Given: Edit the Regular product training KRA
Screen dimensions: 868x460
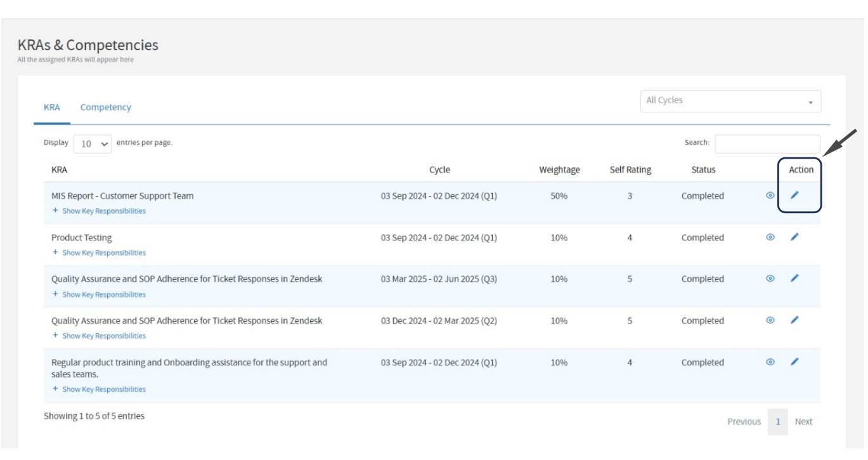Looking at the screenshot, I should 794,362.
